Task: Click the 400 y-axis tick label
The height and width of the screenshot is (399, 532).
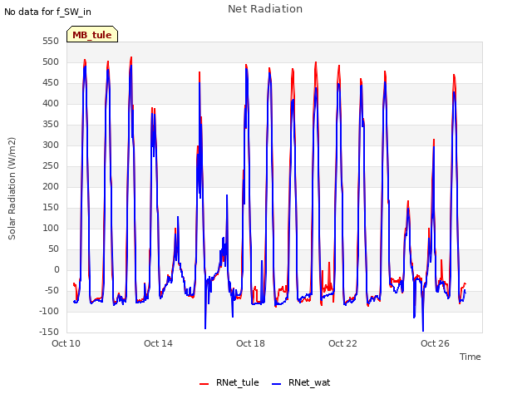Action: pos(51,103)
